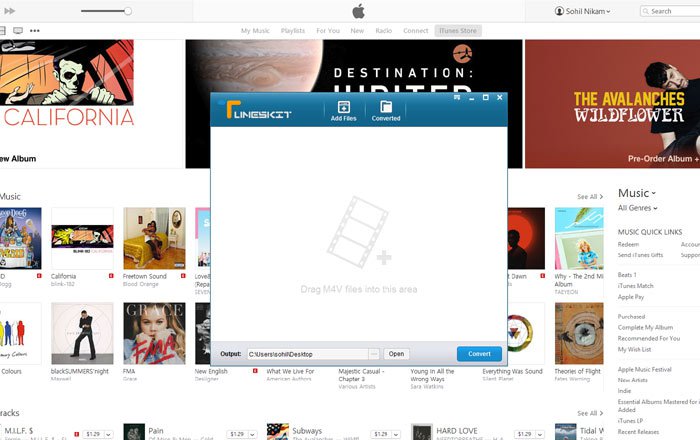Open the Converted folder in TunesKit
This screenshot has width=700, height=440.
pyautogui.click(x=386, y=111)
